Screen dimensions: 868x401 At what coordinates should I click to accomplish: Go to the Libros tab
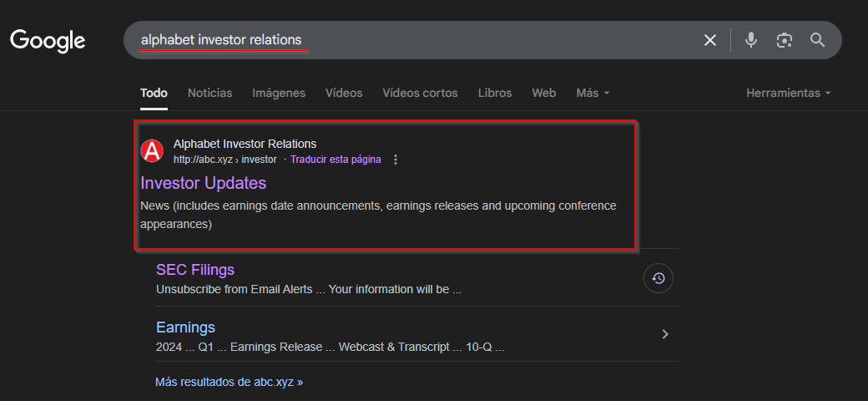495,93
